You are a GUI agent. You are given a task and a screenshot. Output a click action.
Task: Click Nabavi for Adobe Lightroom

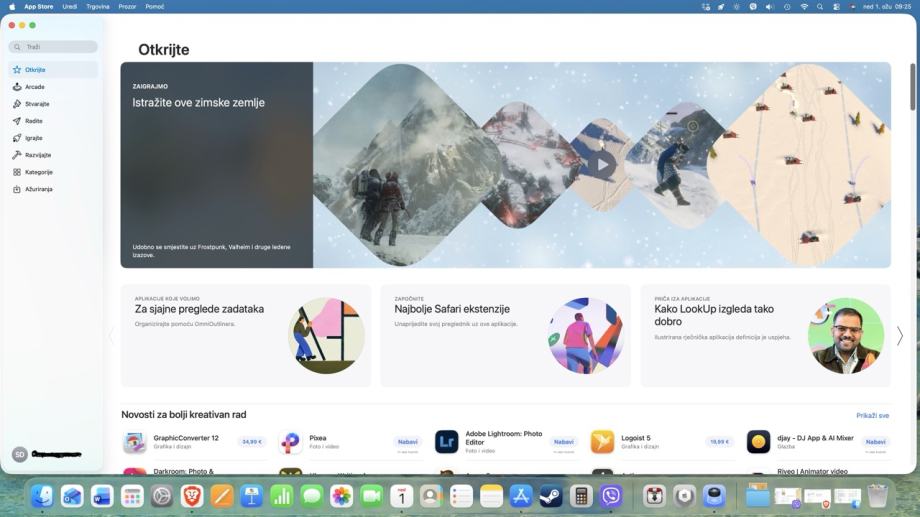tap(564, 442)
